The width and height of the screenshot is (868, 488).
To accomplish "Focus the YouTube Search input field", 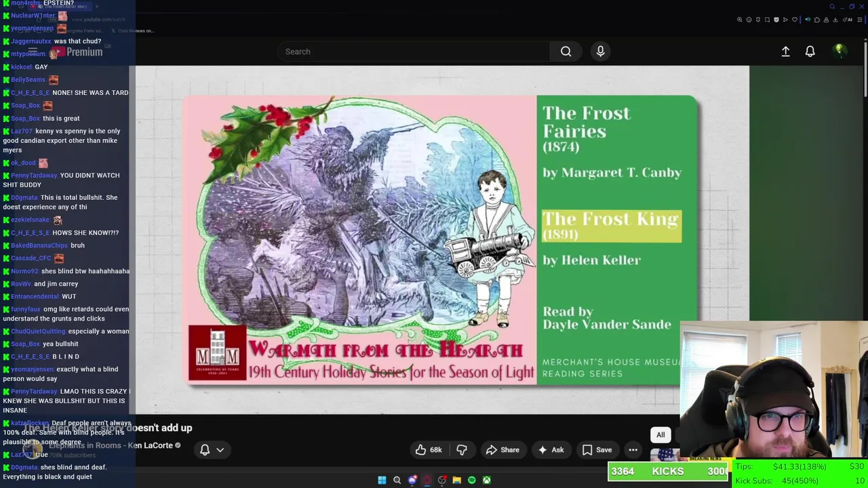I will click(414, 52).
